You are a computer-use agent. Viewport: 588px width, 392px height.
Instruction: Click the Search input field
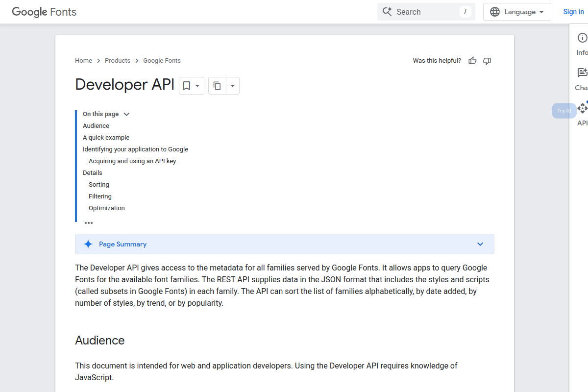[x=426, y=12]
